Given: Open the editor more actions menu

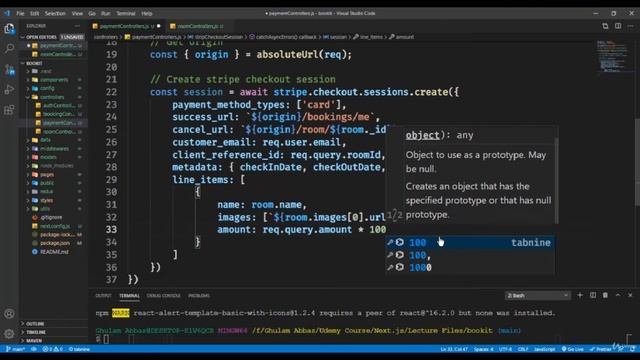Looking at the screenshot, I should point(631,26).
